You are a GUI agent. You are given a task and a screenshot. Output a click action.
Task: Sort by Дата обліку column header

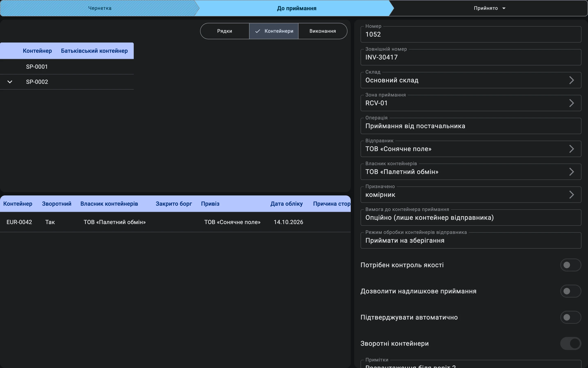click(x=286, y=204)
